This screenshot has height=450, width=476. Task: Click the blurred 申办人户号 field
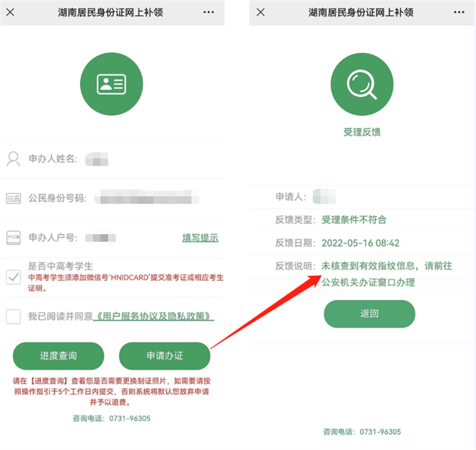tap(100, 238)
